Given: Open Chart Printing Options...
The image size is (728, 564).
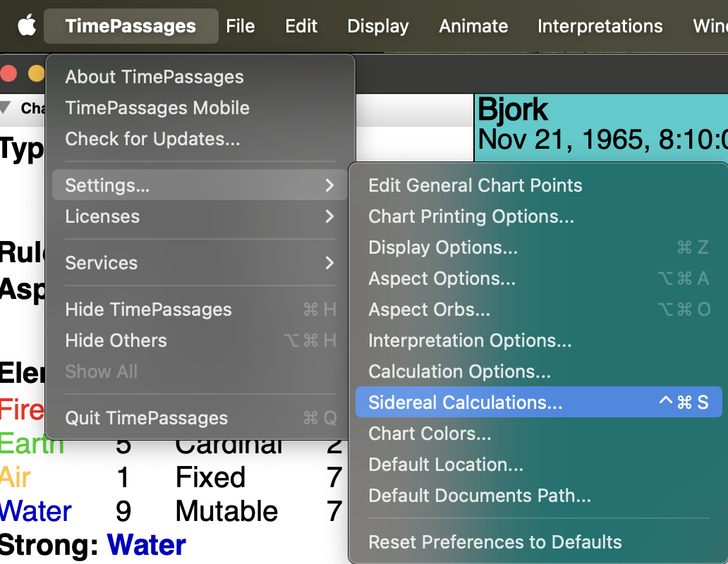Looking at the screenshot, I should [538, 216].
